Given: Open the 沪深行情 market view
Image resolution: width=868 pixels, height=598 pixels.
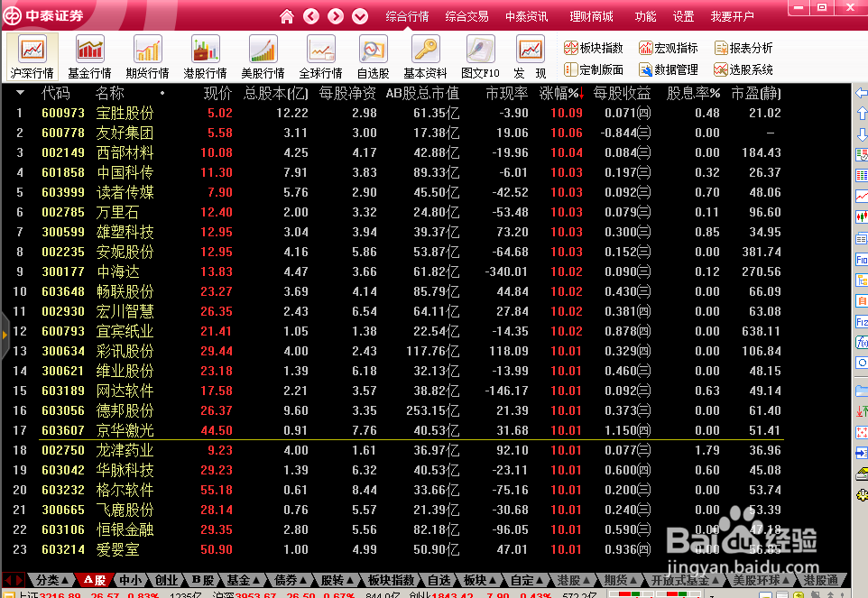Looking at the screenshot, I should (x=32, y=57).
